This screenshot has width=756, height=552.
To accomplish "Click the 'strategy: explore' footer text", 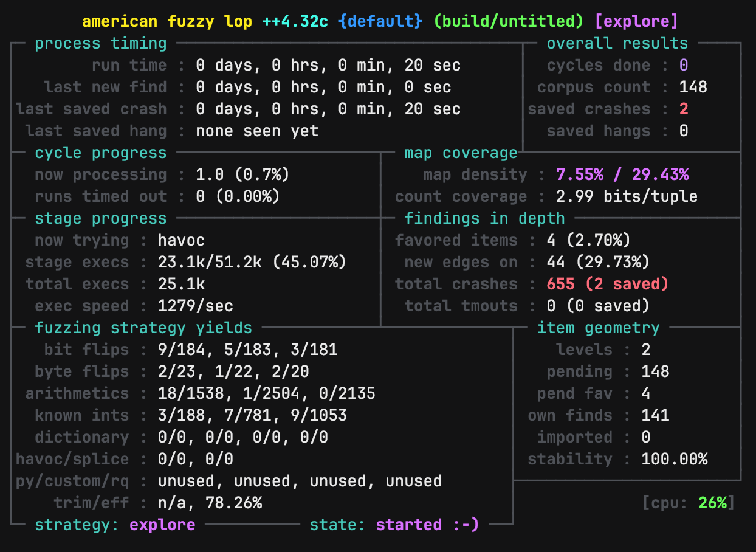I will click(x=115, y=525).
